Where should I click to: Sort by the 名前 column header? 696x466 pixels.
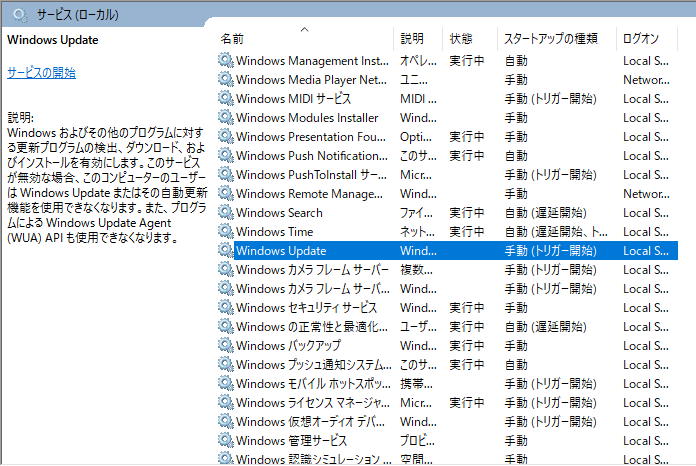[x=232, y=39]
